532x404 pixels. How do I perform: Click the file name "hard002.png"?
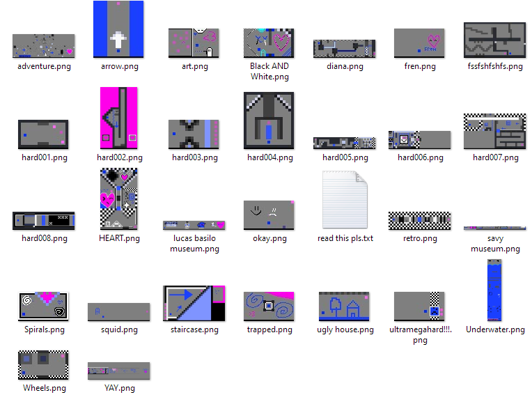click(x=120, y=157)
